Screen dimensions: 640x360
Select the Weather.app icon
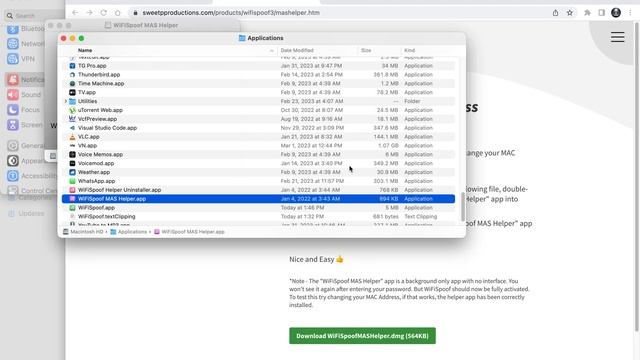[x=72, y=172]
